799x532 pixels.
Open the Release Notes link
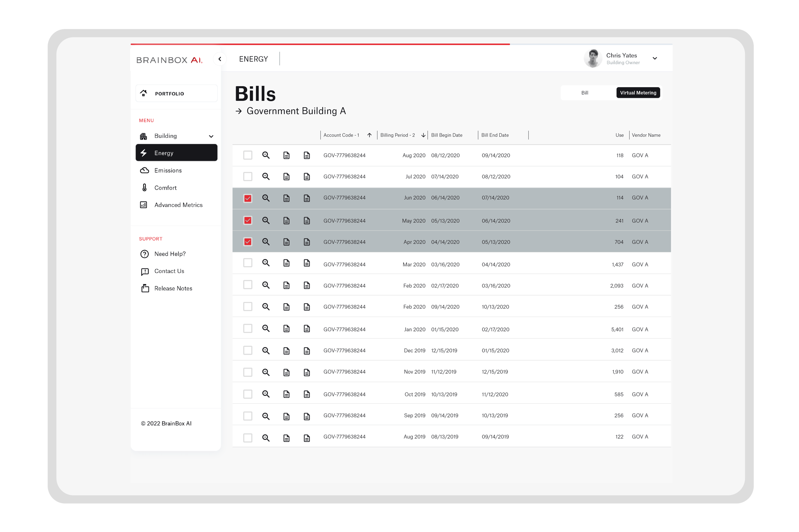pos(173,288)
